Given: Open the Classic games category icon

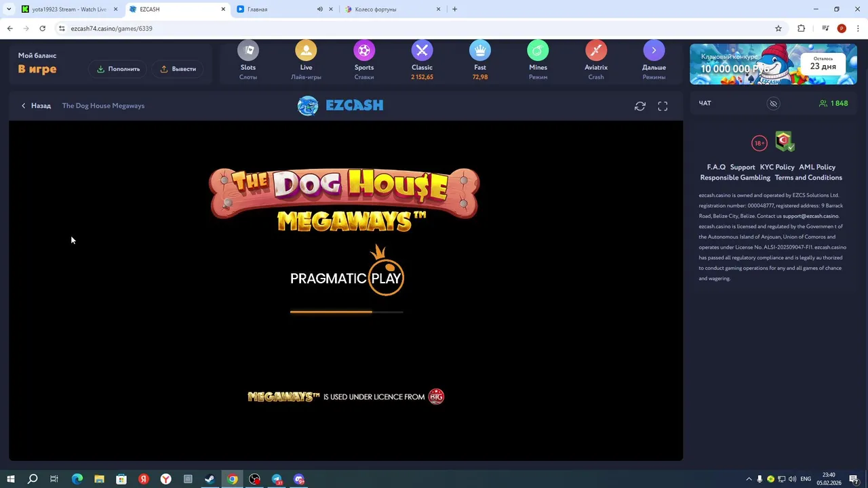Looking at the screenshot, I should click(422, 50).
